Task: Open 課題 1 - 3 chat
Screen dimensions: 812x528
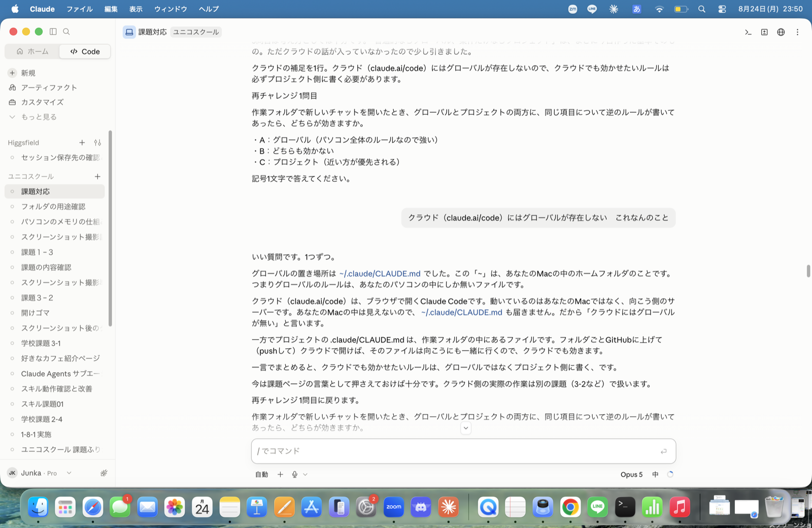Action: coord(55,252)
